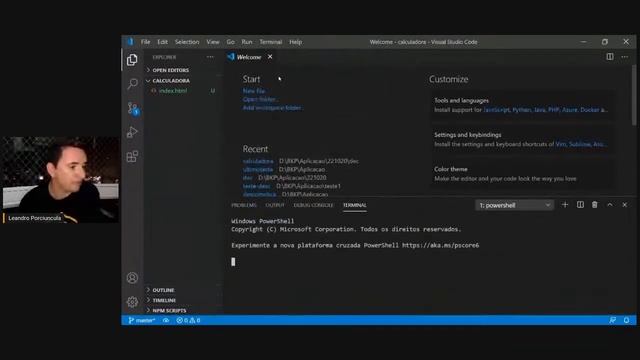Open the Selection menu
The image size is (640, 360).
point(187,42)
